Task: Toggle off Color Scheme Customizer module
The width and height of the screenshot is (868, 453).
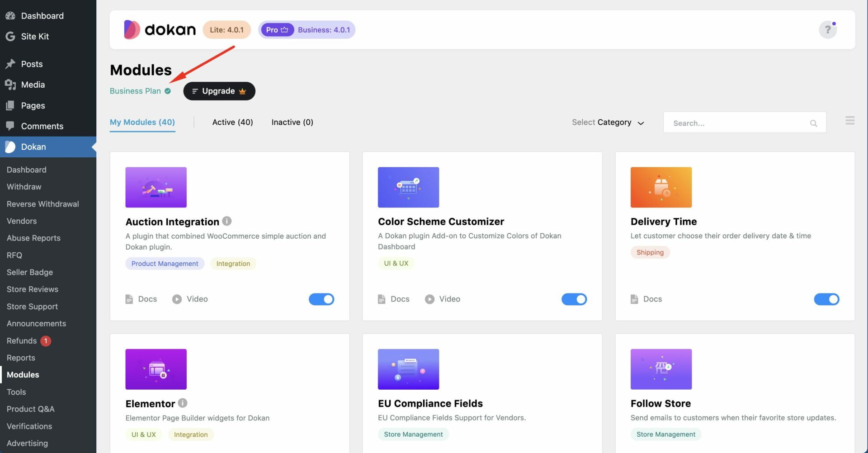Action: point(574,299)
